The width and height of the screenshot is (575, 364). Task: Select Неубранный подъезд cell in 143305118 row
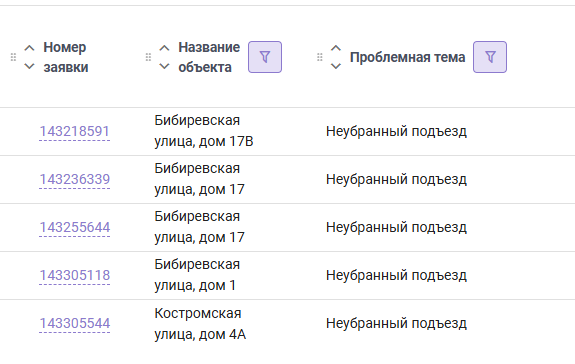coord(396,275)
